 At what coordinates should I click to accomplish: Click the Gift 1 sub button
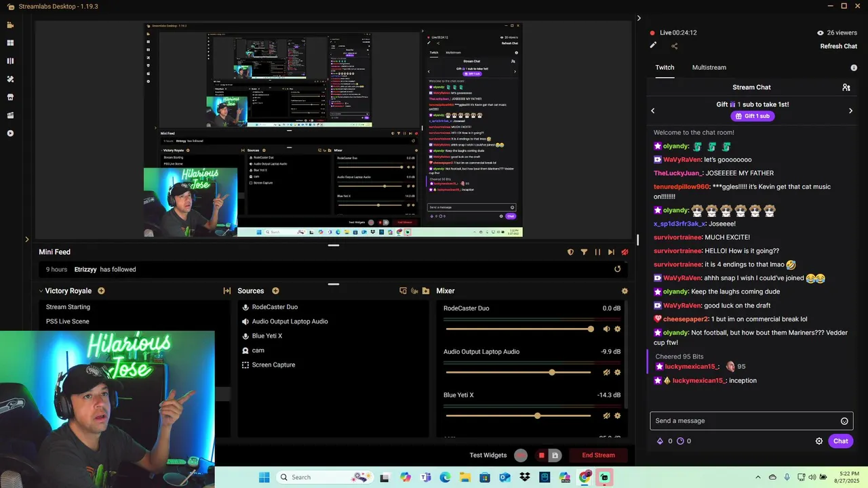tap(751, 116)
